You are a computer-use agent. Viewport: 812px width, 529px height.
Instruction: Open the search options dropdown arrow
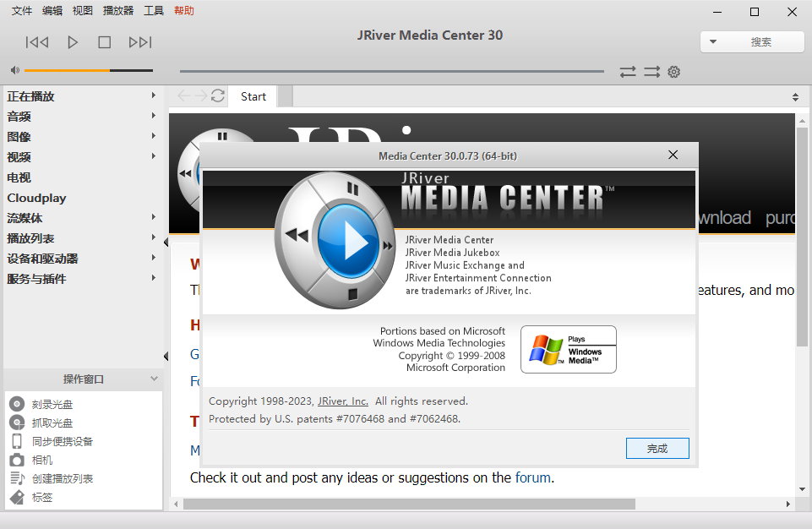click(712, 41)
